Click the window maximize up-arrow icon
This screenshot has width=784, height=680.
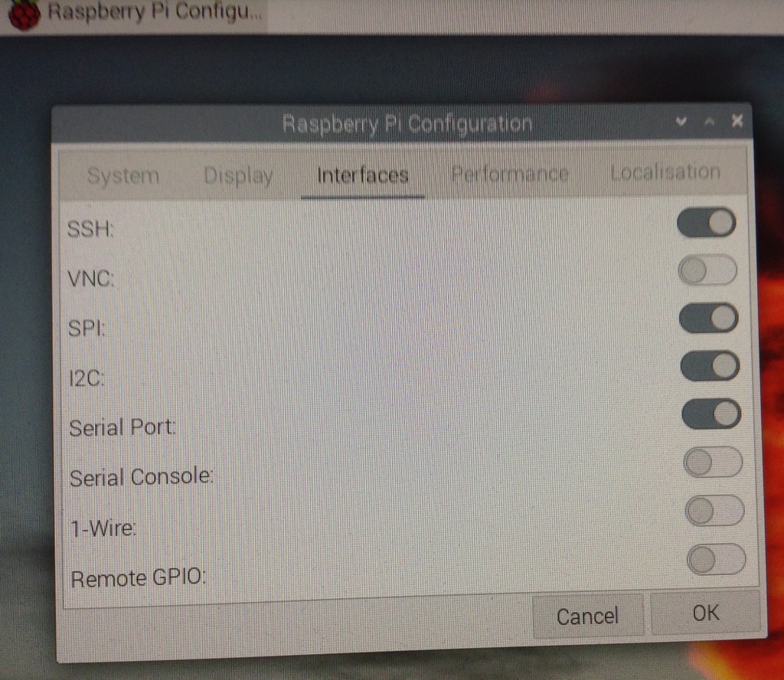coord(708,123)
